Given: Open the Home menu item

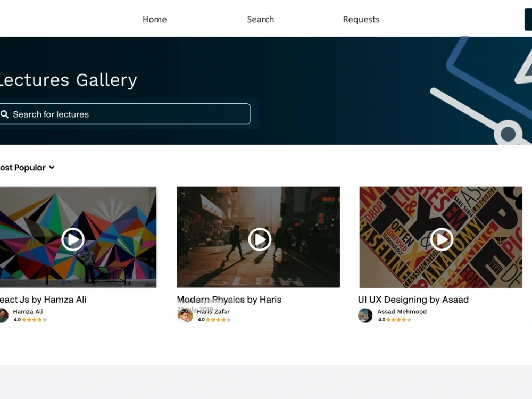Looking at the screenshot, I should tap(154, 19).
